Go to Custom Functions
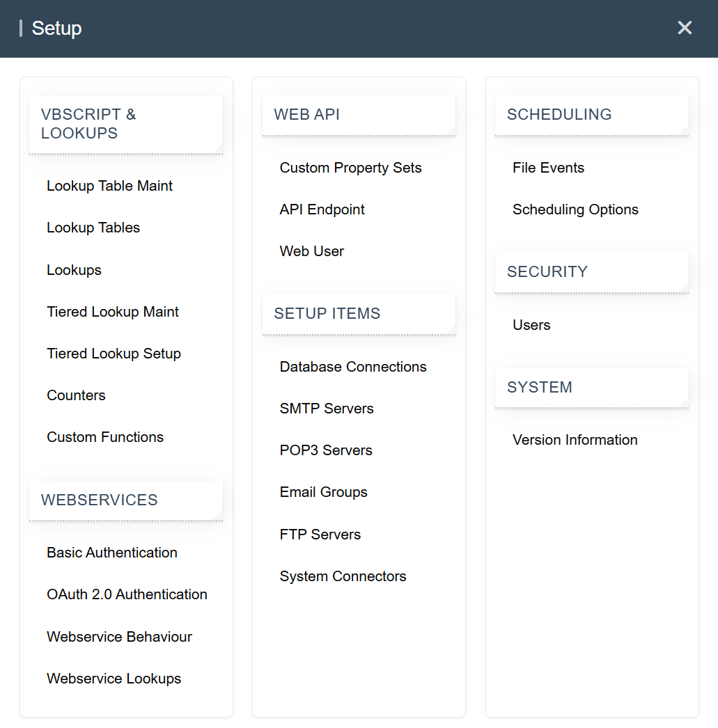The width and height of the screenshot is (718, 728). tap(105, 437)
